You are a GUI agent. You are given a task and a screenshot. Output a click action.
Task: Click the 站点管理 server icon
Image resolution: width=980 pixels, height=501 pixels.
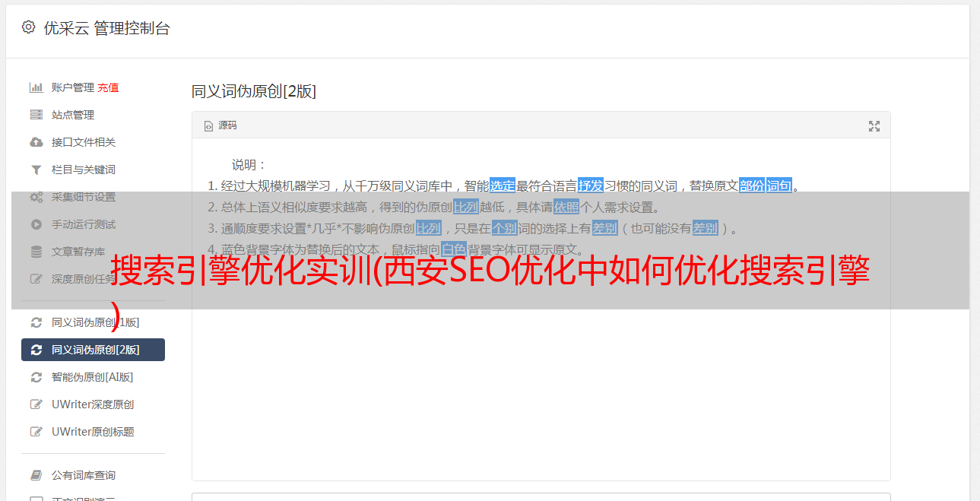click(36, 115)
